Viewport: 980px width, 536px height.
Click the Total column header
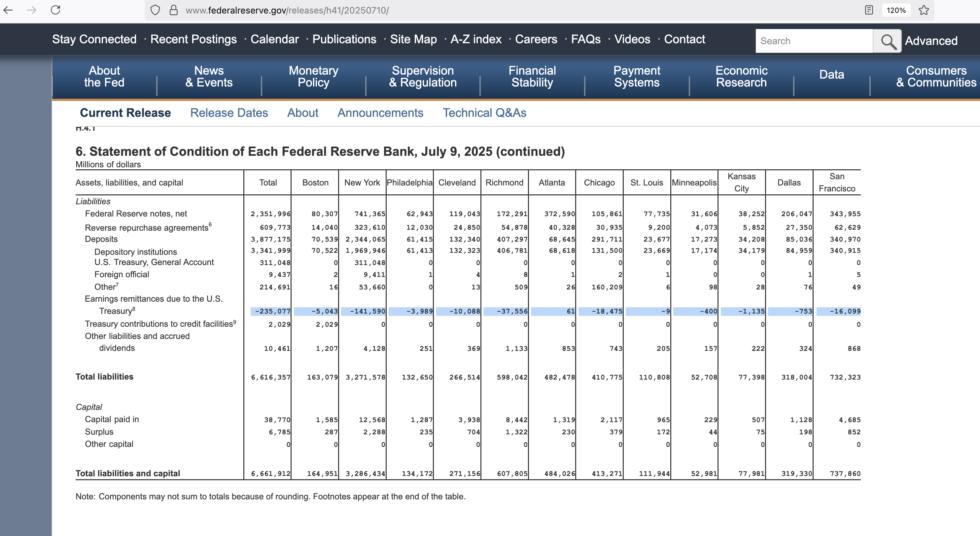(x=268, y=183)
